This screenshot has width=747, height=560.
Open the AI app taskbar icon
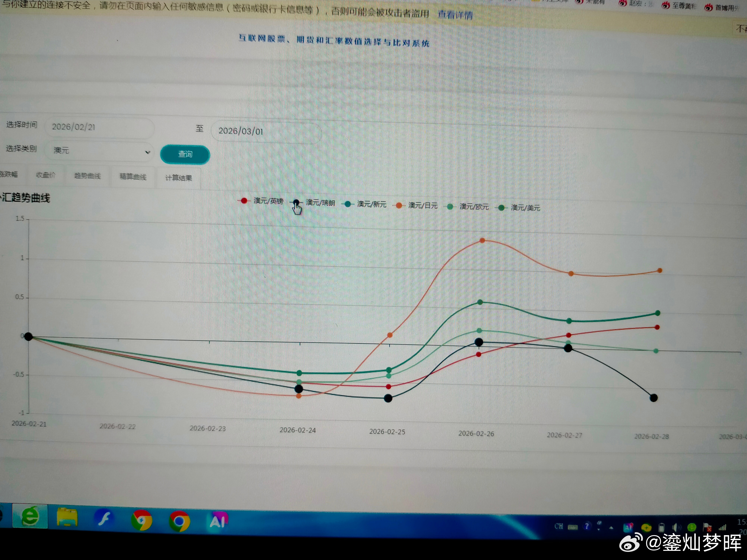point(218,521)
